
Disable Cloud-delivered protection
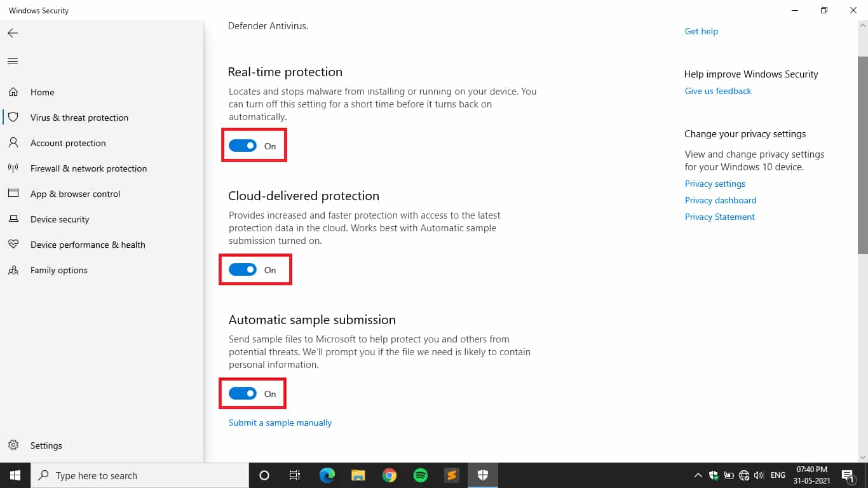click(243, 269)
